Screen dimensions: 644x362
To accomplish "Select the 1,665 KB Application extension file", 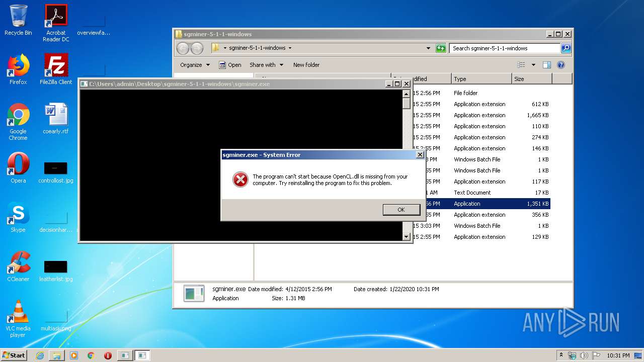I will coord(480,115).
